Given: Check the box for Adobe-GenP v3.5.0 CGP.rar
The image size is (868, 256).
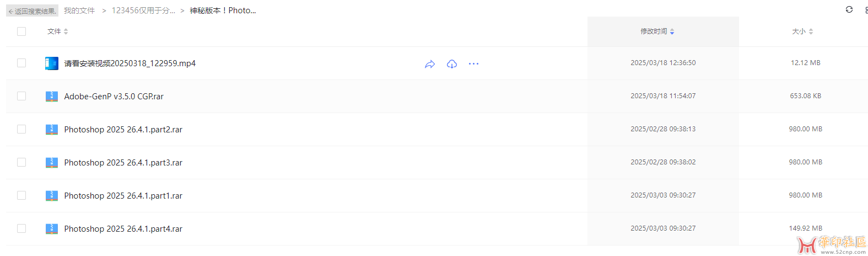Looking at the screenshot, I should coord(21,96).
